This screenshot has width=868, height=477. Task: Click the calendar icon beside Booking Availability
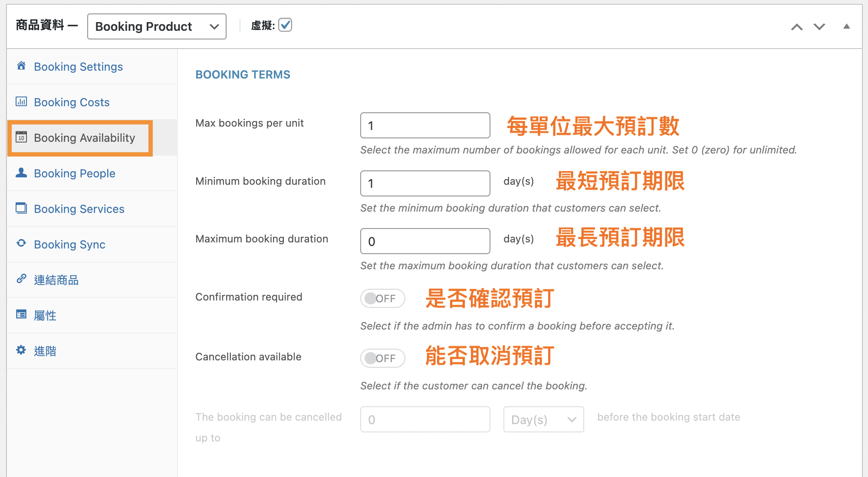pyautogui.click(x=21, y=137)
